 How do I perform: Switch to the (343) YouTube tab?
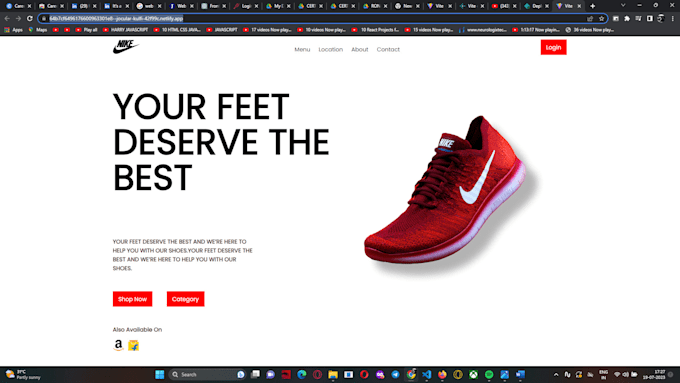pos(503,6)
